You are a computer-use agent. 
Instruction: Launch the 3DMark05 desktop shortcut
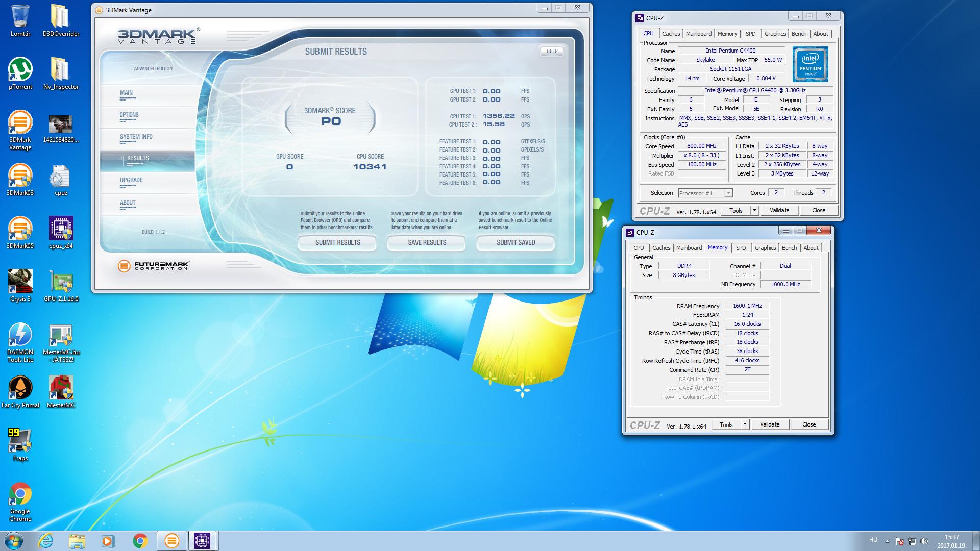coord(20,230)
